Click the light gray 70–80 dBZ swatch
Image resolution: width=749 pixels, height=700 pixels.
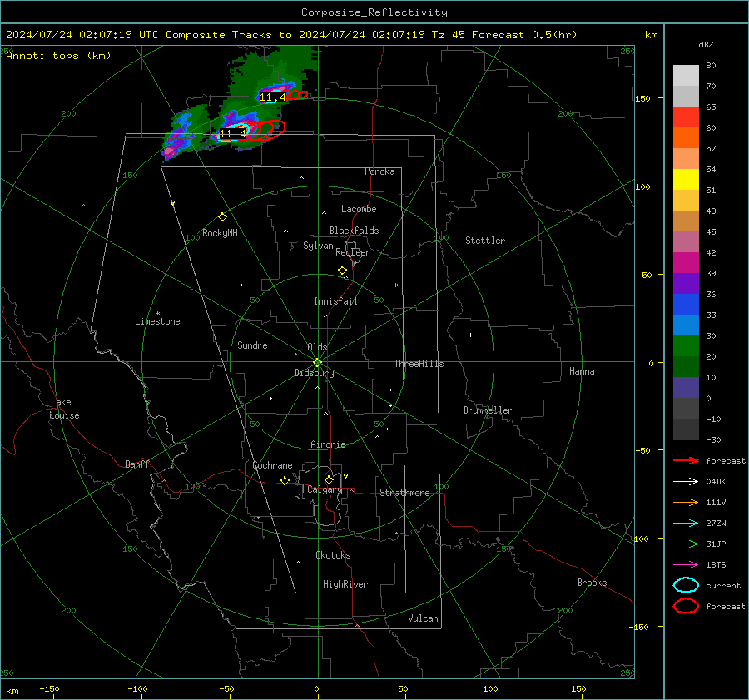point(686,76)
